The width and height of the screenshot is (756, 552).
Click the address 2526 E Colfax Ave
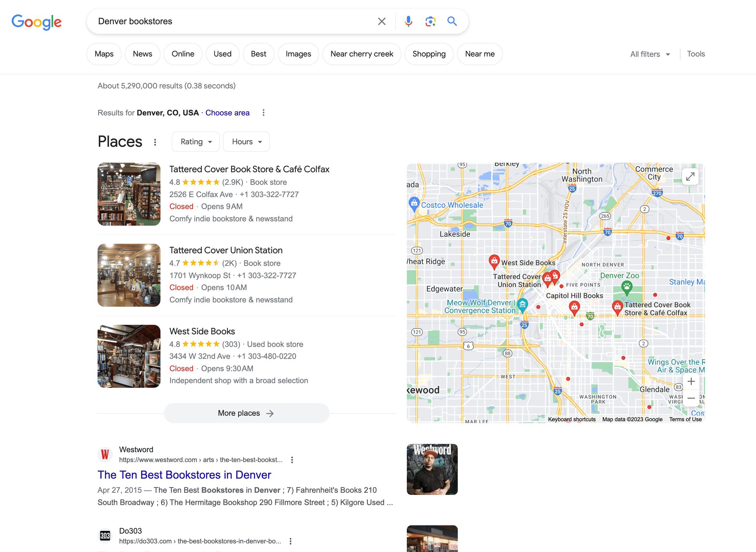click(x=201, y=194)
